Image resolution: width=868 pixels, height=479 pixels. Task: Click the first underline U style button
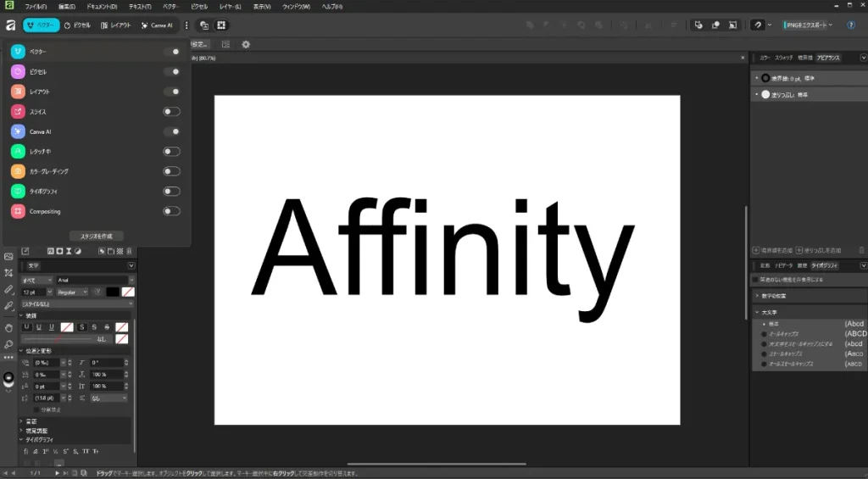(x=26, y=327)
